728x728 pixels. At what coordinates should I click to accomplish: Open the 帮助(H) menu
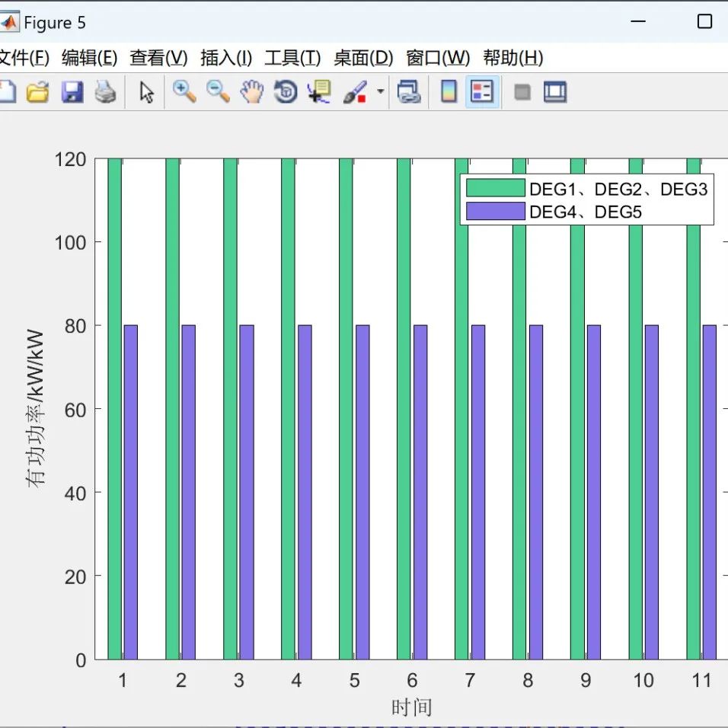(513, 58)
